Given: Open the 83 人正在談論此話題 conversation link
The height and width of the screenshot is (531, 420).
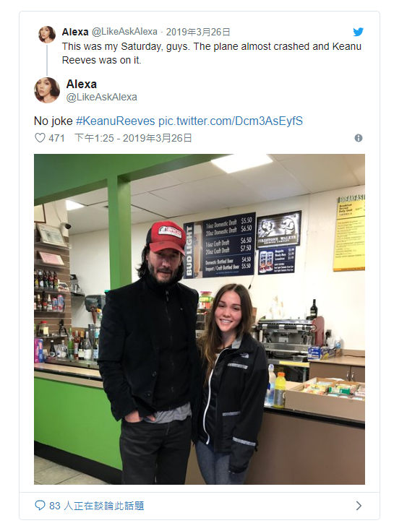Looking at the screenshot, I should tap(97, 506).
